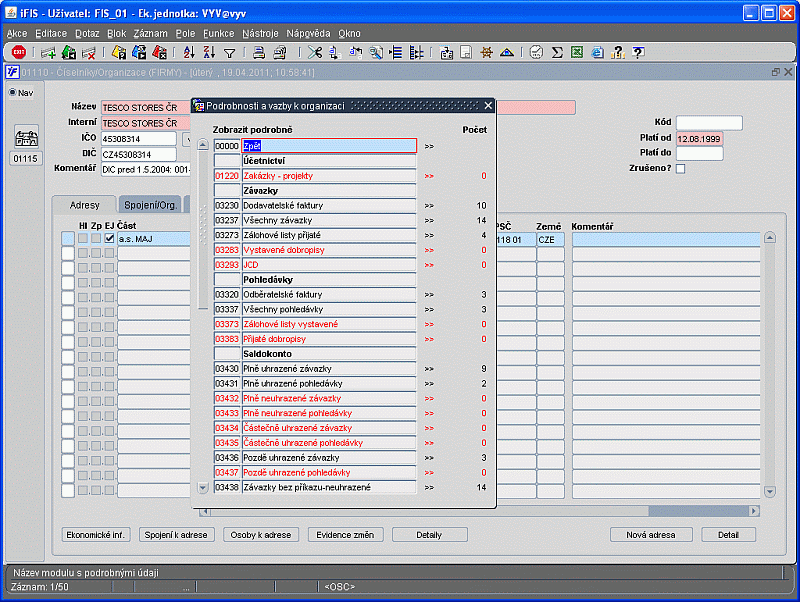
Task: Click the red EXIT stop-sign icon
Action: coord(18,52)
